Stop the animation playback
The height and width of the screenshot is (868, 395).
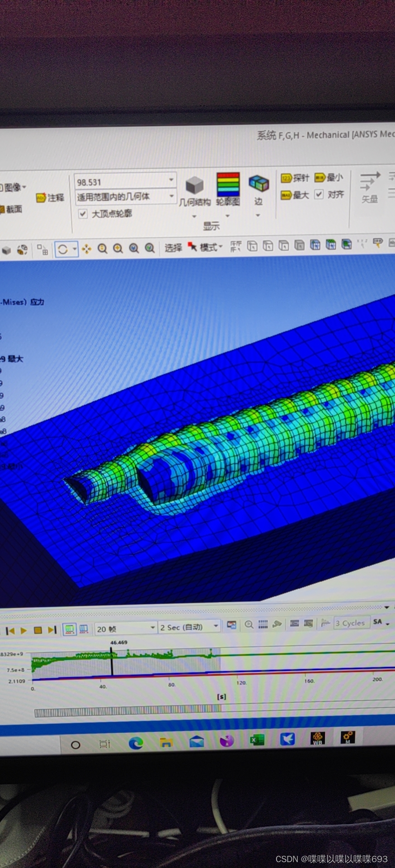coord(38,630)
